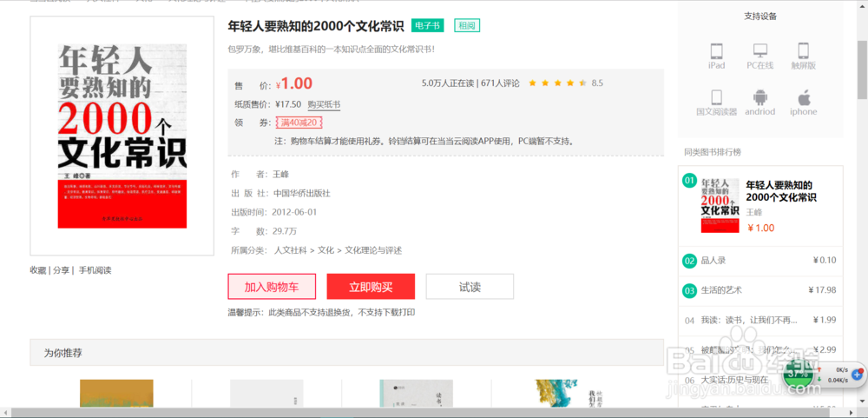Click the star rating display
Viewport: 868px width, 418px height.
pyautogui.click(x=558, y=83)
